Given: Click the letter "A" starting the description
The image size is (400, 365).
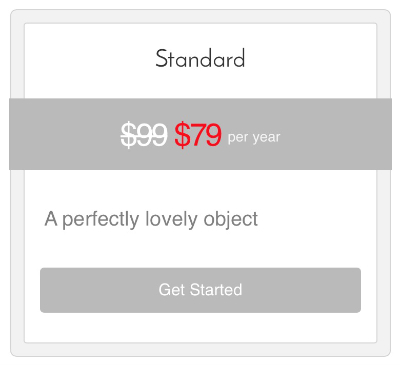Looking at the screenshot, I should tap(51, 219).
